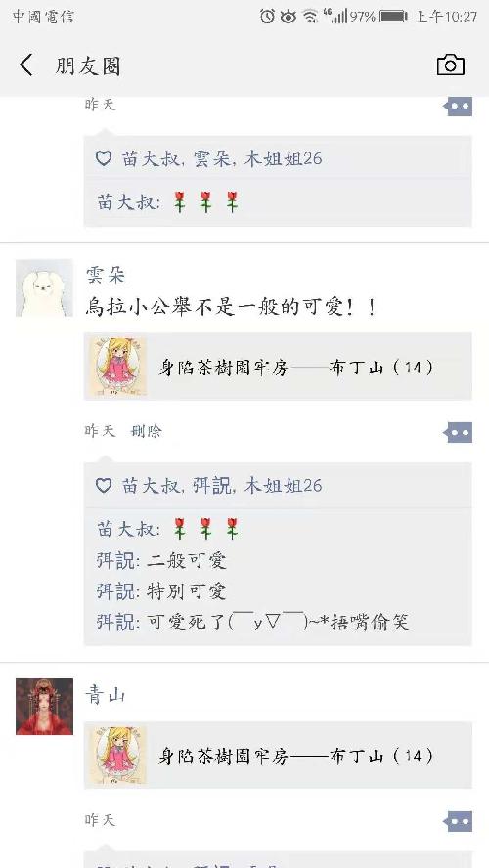Delete 雲朵's post via 刪除
Screen dimensions: 489x868
(146, 431)
